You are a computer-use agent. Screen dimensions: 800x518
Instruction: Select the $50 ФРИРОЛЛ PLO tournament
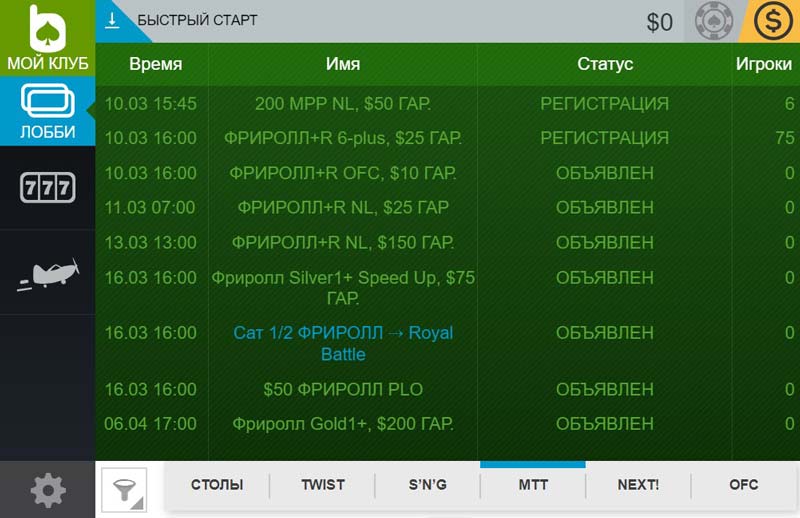(343, 389)
